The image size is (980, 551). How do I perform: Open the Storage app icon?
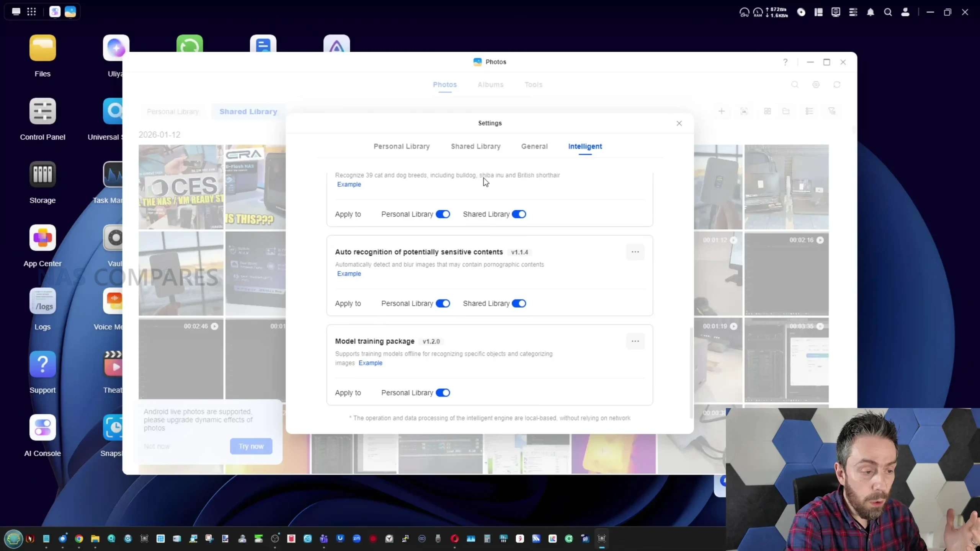coord(42,174)
